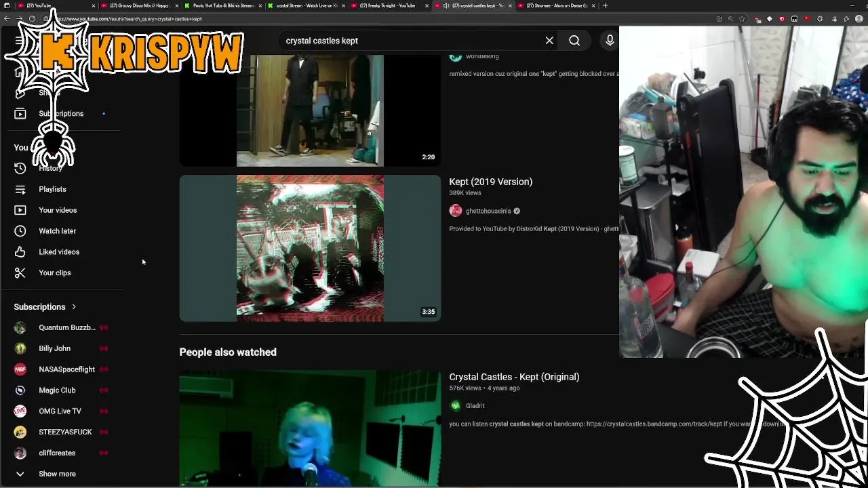Open the browser extensions puzzle icon
Image resolution: width=868 pixels, height=488 pixels.
click(x=820, y=19)
